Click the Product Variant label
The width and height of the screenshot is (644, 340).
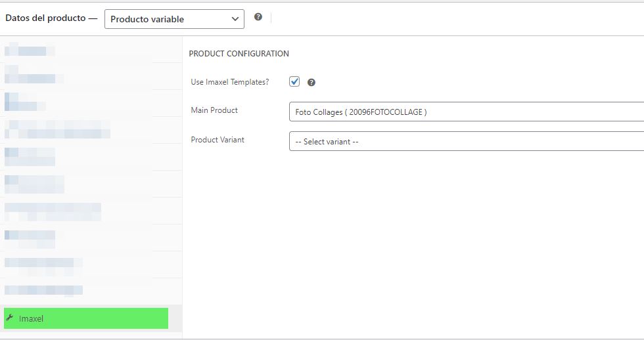click(218, 140)
